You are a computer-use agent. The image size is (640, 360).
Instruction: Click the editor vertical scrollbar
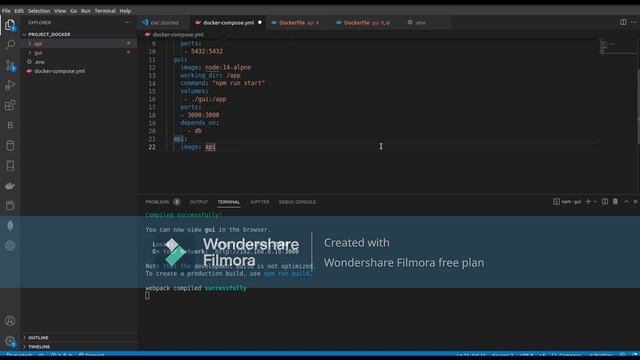(638, 106)
